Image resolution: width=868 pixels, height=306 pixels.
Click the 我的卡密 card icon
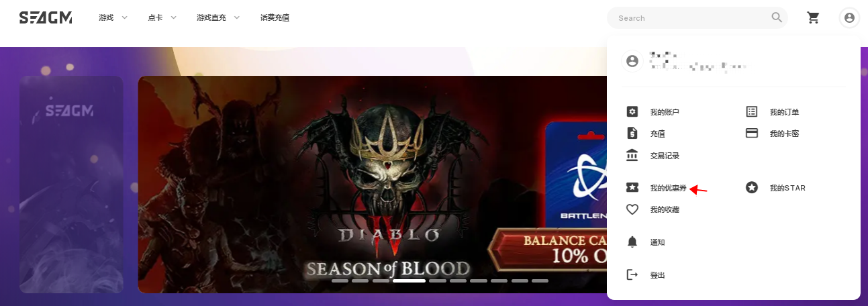click(x=752, y=134)
